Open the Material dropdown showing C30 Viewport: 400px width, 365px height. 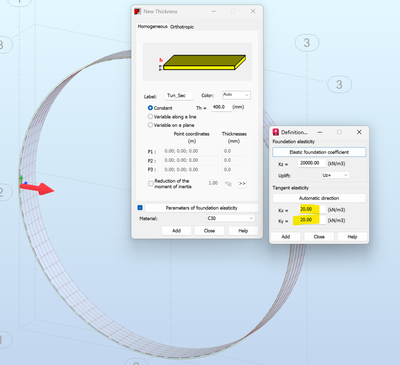(230, 218)
